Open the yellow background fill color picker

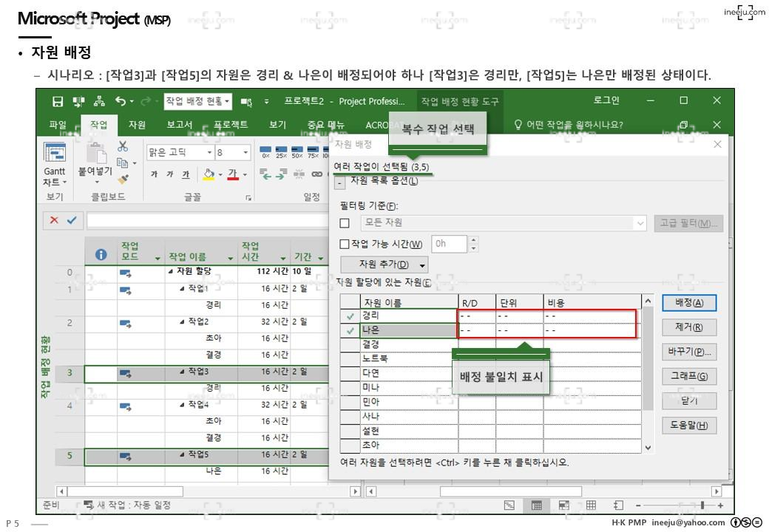[209, 174]
